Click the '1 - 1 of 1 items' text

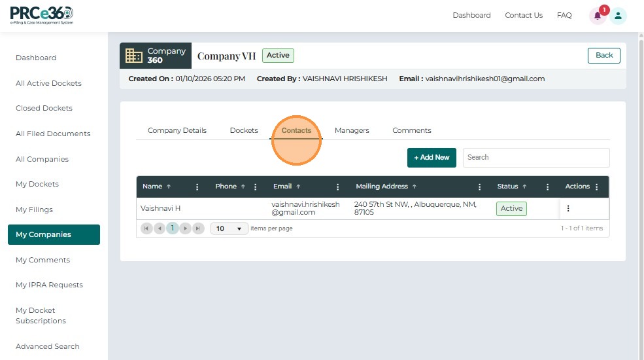(582, 228)
